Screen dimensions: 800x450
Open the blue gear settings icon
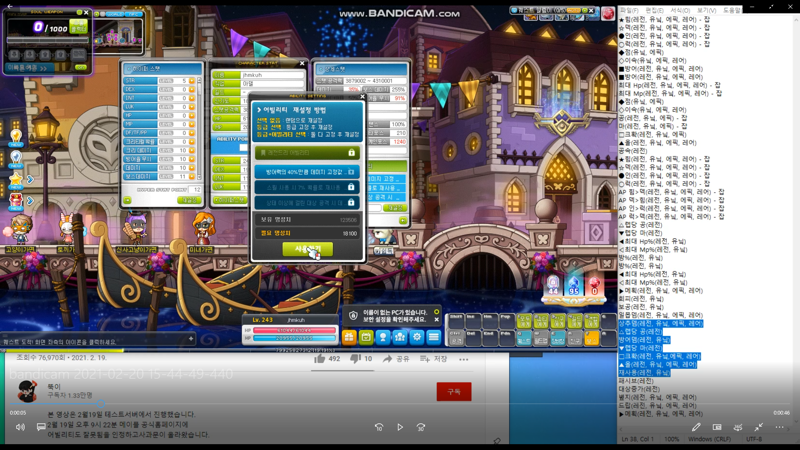(417, 337)
